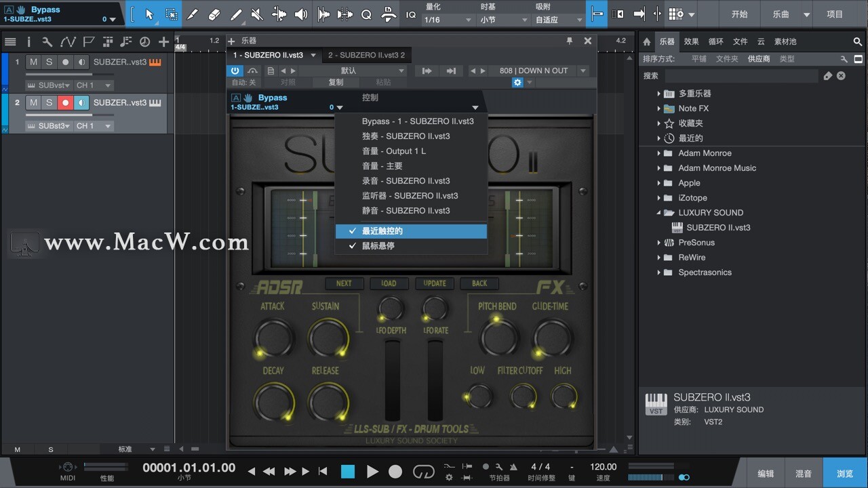The width and height of the screenshot is (868, 488).
Task: Select the Mute tool
Action: 258,14
